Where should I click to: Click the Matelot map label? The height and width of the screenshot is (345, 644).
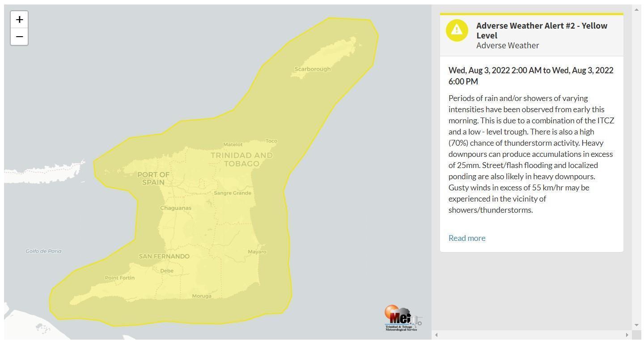pyautogui.click(x=233, y=144)
